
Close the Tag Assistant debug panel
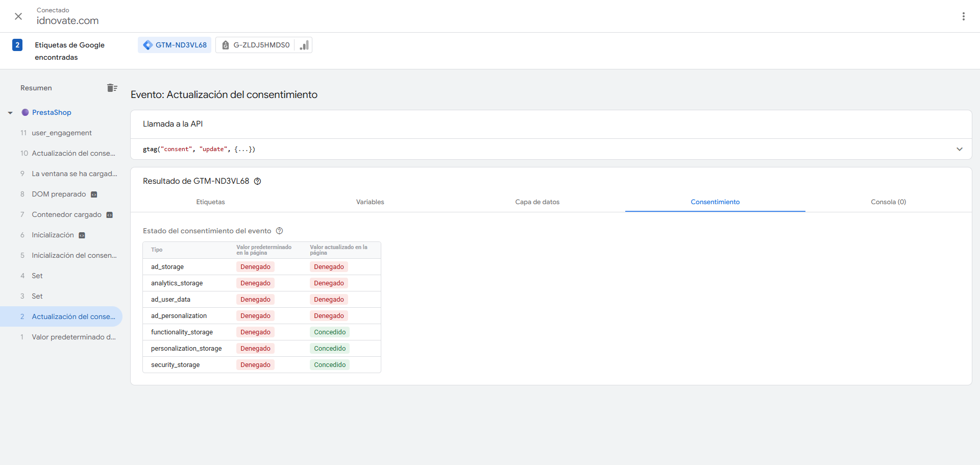pyautogui.click(x=18, y=16)
